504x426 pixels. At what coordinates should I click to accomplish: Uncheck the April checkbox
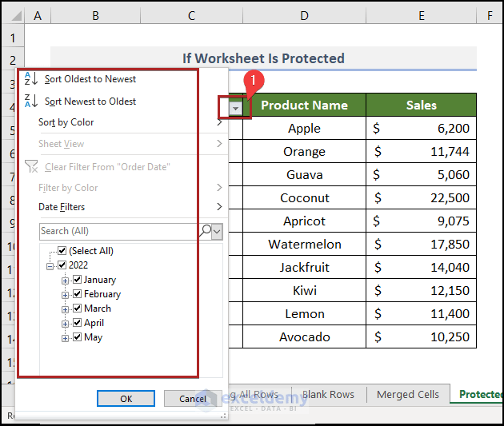[x=77, y=323]
